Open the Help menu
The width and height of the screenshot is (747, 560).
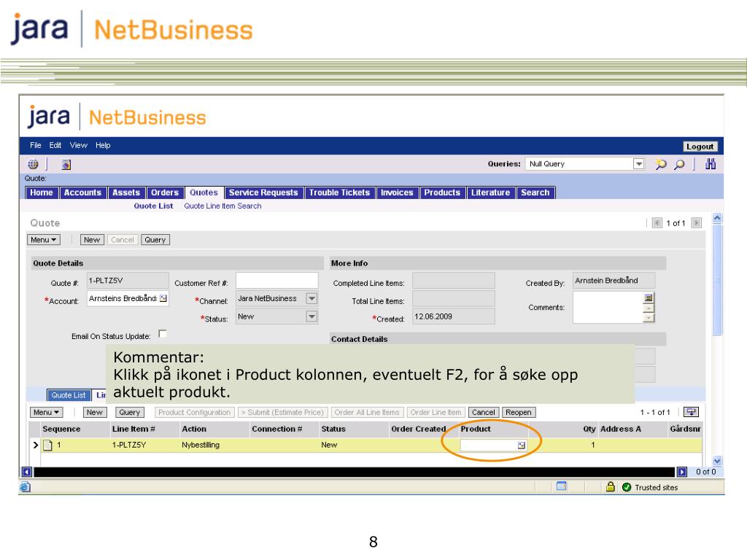pos(103,145)
